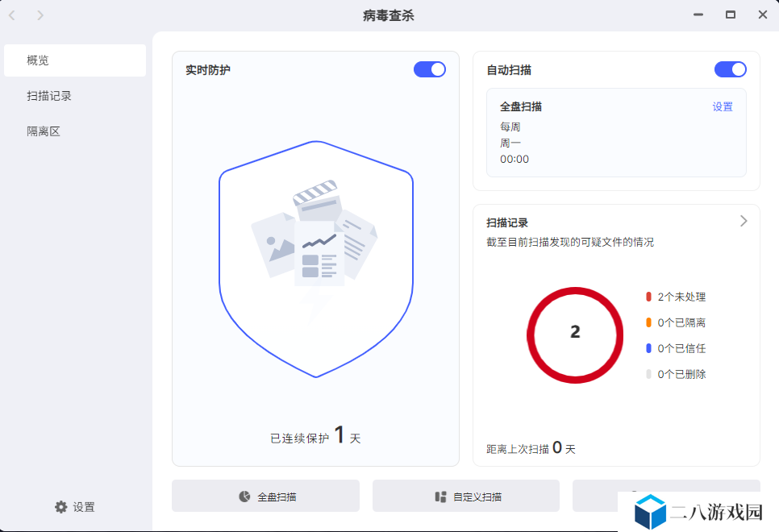Viewport: 779px width, 532px height.
Task: Click the custom scan grid icon
Action: pyautogui.click(x=440, y=497)
